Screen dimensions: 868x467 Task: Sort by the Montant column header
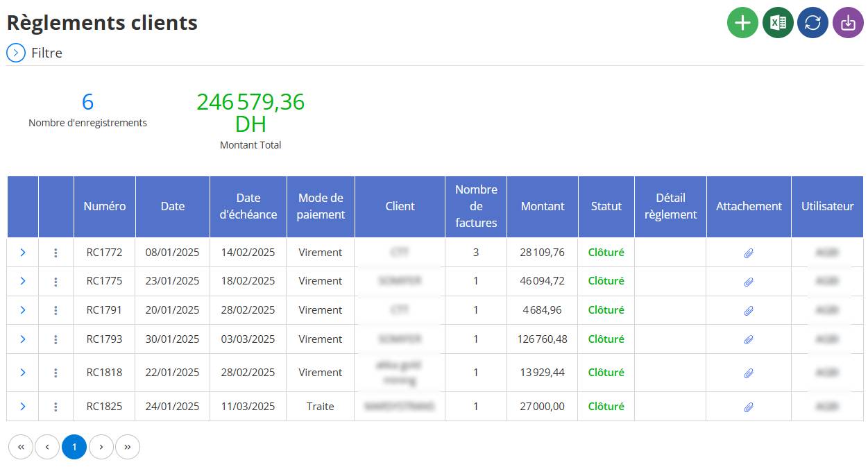(x=543, y=206)
